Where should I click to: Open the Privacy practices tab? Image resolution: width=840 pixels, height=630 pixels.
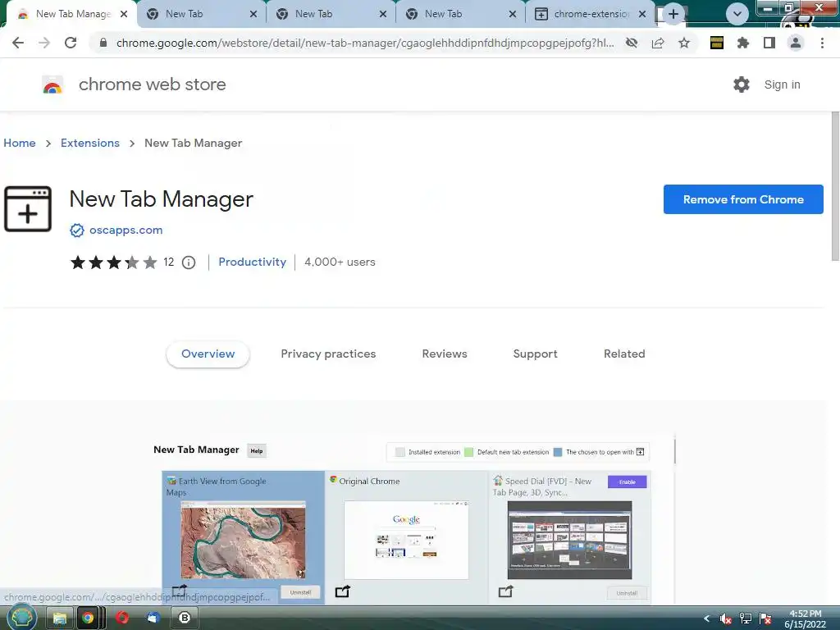[x=328, y=354]
